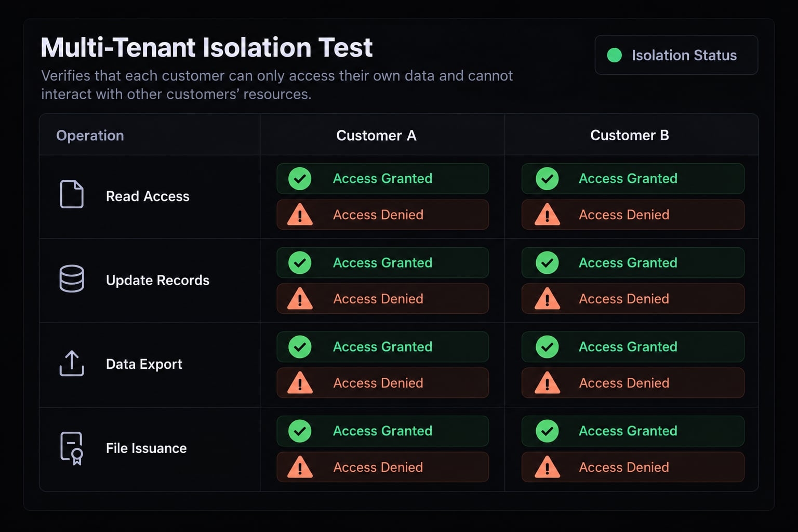The image size is (798, 532).
Task: Click the Multi-Tenant Isolation Test title
Action: [x=207, y=47]
